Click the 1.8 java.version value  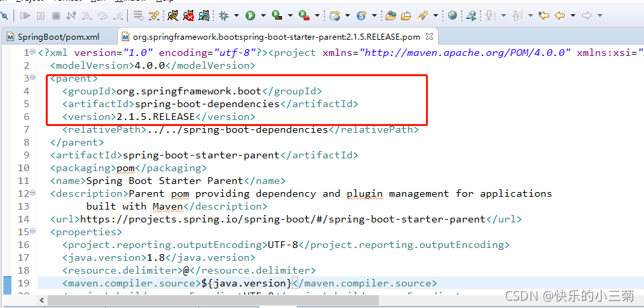coord(155,257)
